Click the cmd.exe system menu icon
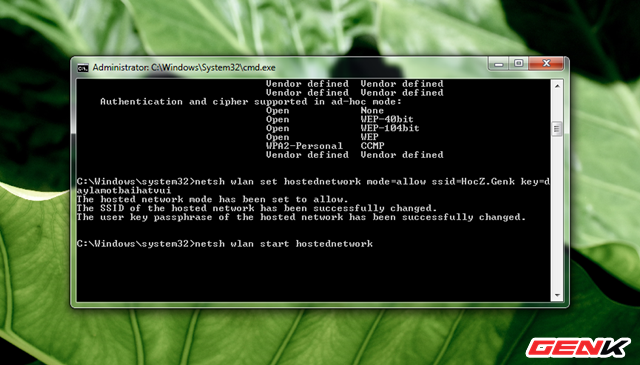Screen dimensions: 640x365 (83, 68)
